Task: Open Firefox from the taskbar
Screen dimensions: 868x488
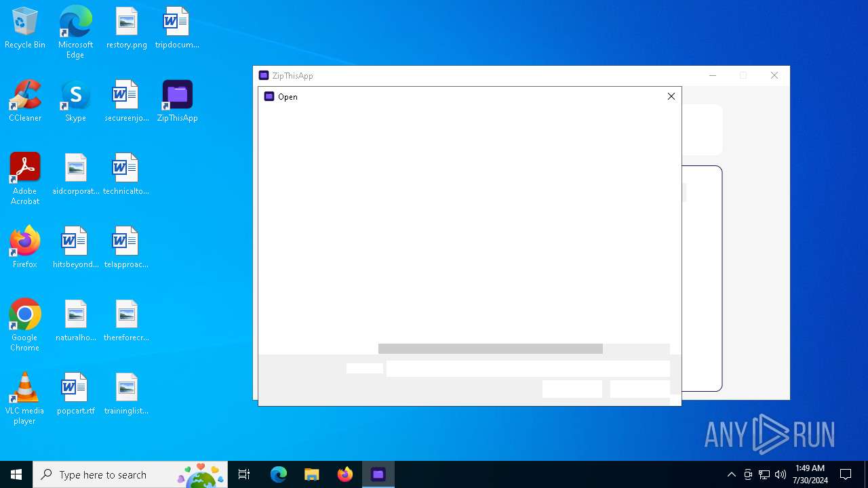Action: coord(345,474)
